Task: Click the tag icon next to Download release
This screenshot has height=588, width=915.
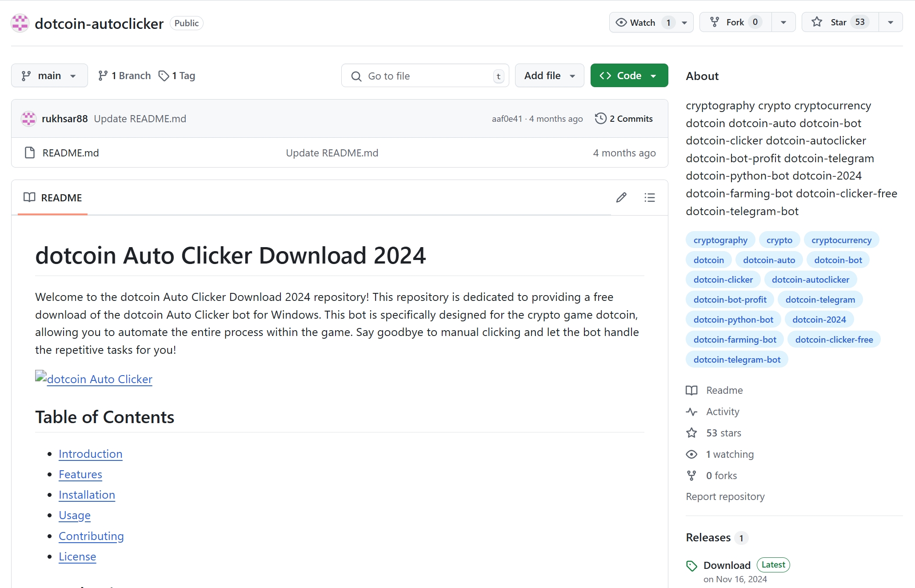Action: click(x=691, y=566)
